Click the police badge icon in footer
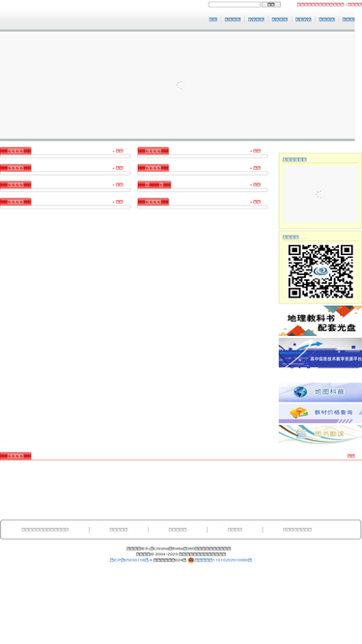The image size is (362, 644). click(191, 560)
